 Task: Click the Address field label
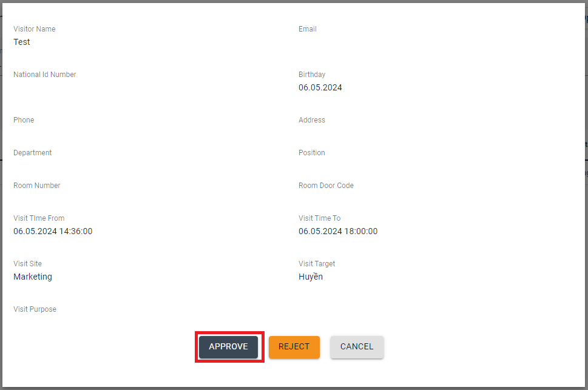coord(312,120)
